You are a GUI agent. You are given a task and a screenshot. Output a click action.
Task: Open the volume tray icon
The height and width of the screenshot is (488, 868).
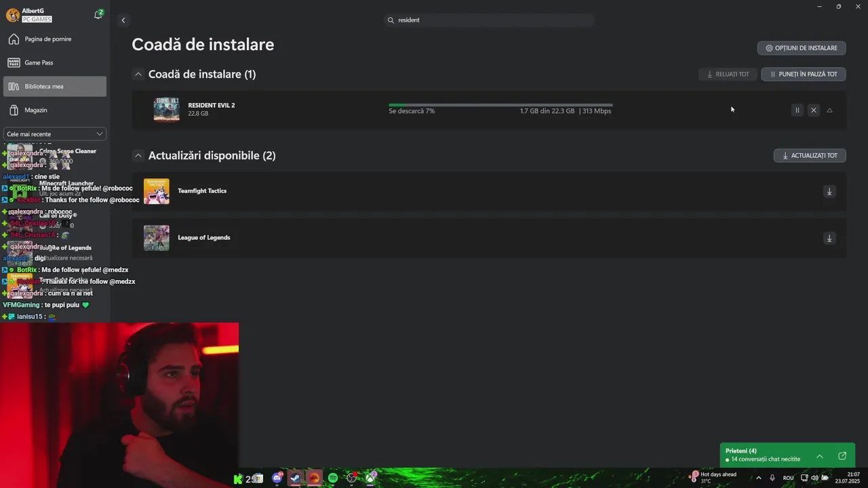click(814, 479)
